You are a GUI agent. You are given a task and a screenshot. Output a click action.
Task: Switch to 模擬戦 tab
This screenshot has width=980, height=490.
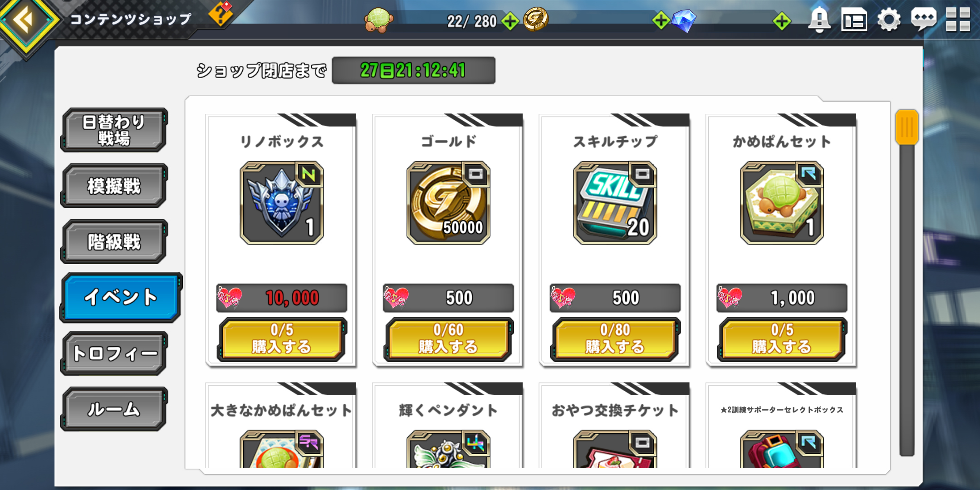tap(114, 186)
